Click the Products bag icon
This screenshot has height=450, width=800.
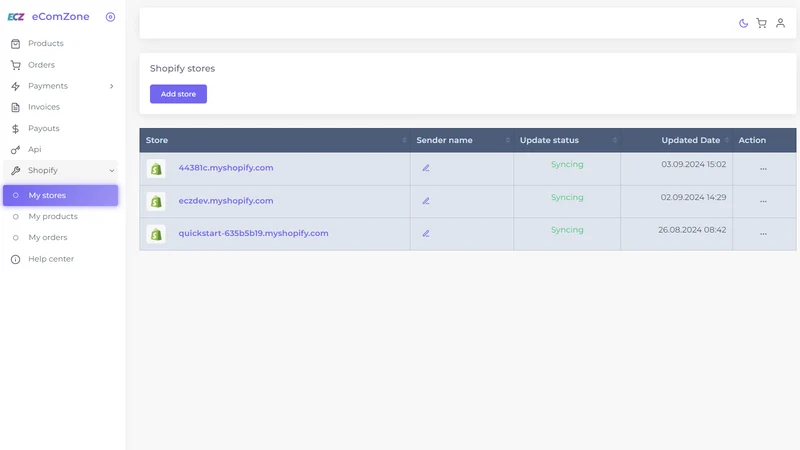pyautogui.click(x=15, y=44)
